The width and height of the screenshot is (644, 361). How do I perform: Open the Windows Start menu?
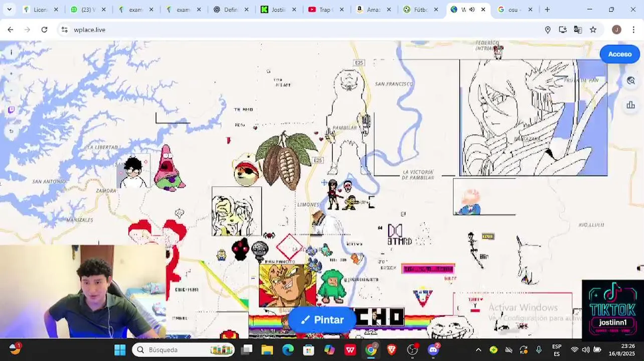point(120,349)
